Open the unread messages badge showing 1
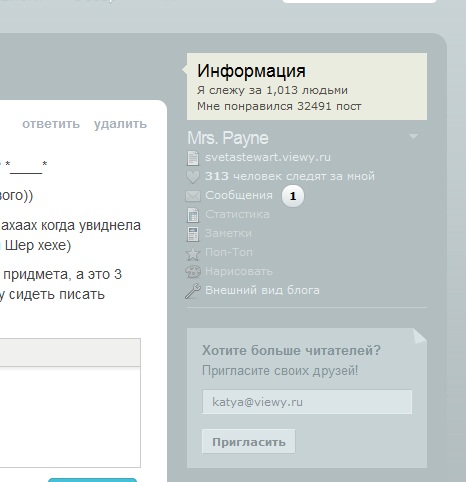Viewport: 466px width, 482px height. click(293, 196)
